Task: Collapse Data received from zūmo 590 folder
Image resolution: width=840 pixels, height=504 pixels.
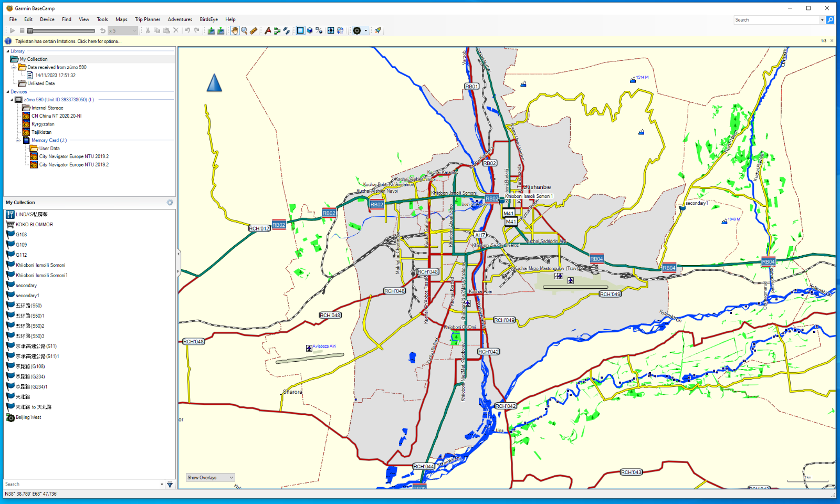Action: pyautogui.click(x=14, y=67)
